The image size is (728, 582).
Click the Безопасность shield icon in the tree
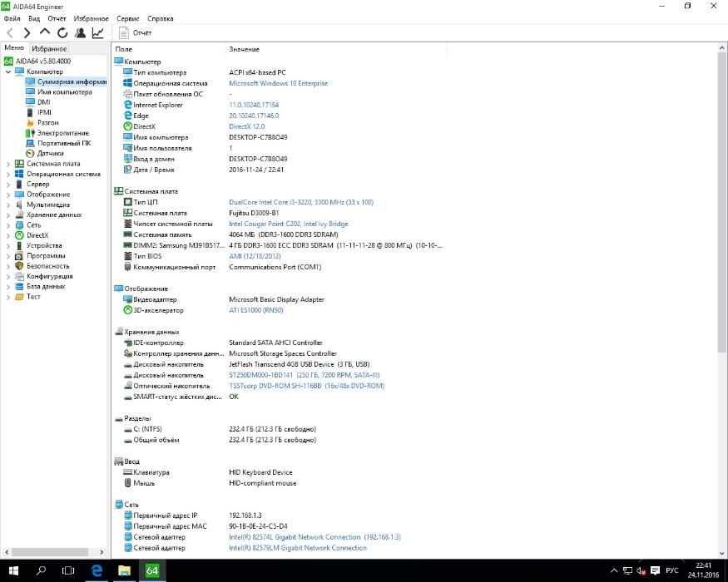[x=19, y=266]
